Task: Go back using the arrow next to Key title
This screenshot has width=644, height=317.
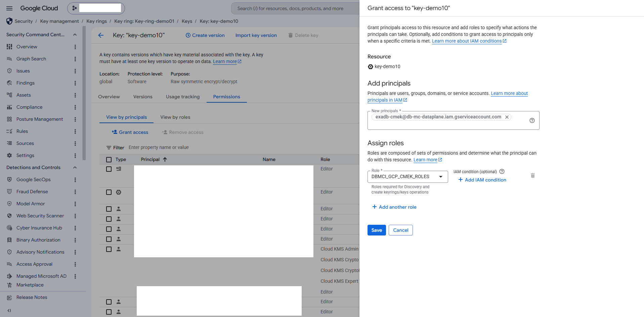Action: (101, 35)
